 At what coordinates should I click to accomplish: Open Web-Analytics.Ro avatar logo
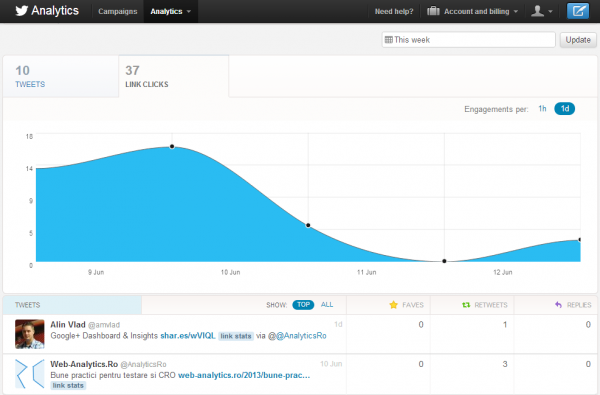[29, 374]
